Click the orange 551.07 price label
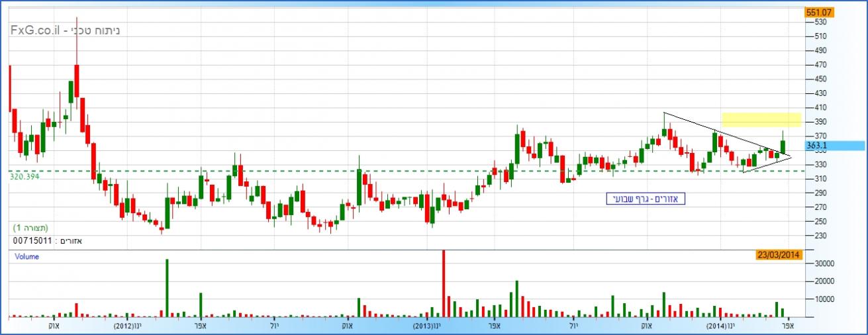 tap(818, 12)
